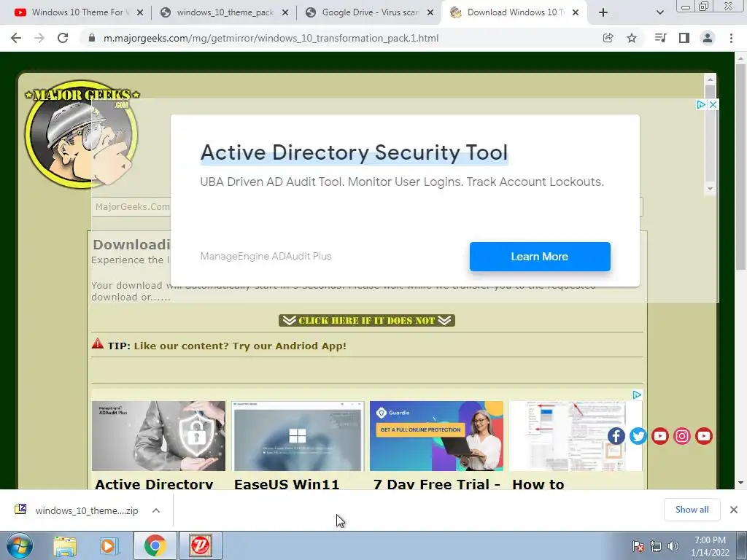Close the ad overlay with X
747x560 pixels.
713,105
